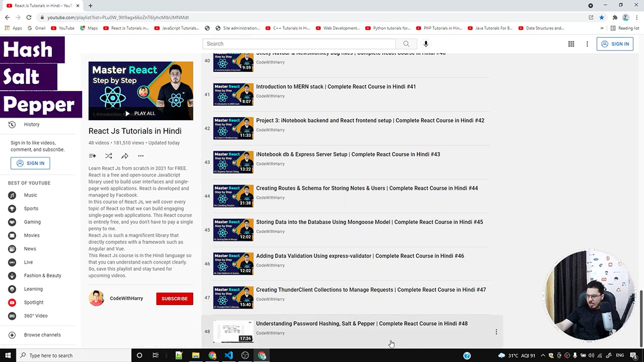Open the Reading list

coord(625,28)
